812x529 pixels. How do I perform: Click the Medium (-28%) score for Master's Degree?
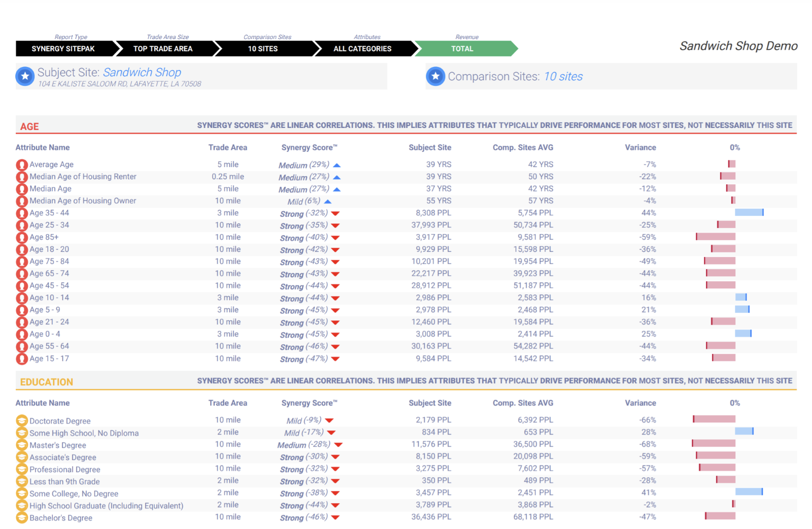click(x=303, y=445)
